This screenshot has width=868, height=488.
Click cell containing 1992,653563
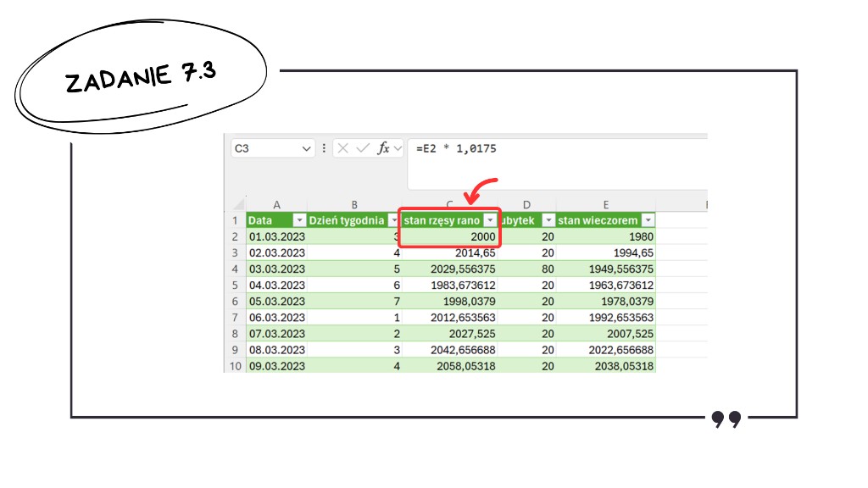pos(605,317)
